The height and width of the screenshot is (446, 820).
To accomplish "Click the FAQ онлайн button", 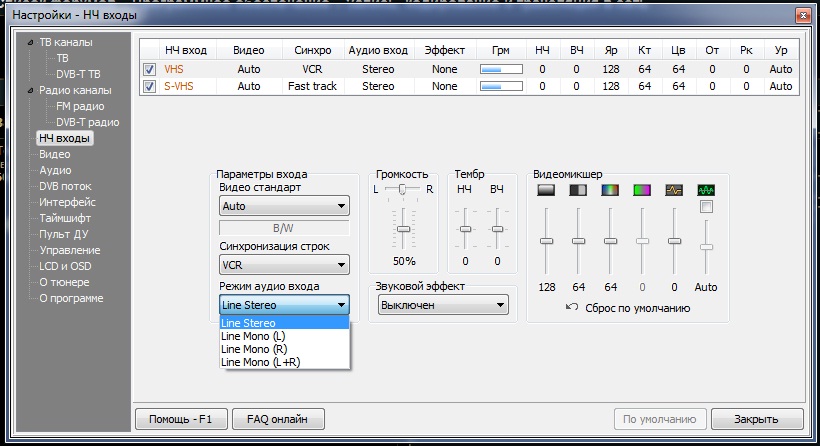I will (278, 419).
